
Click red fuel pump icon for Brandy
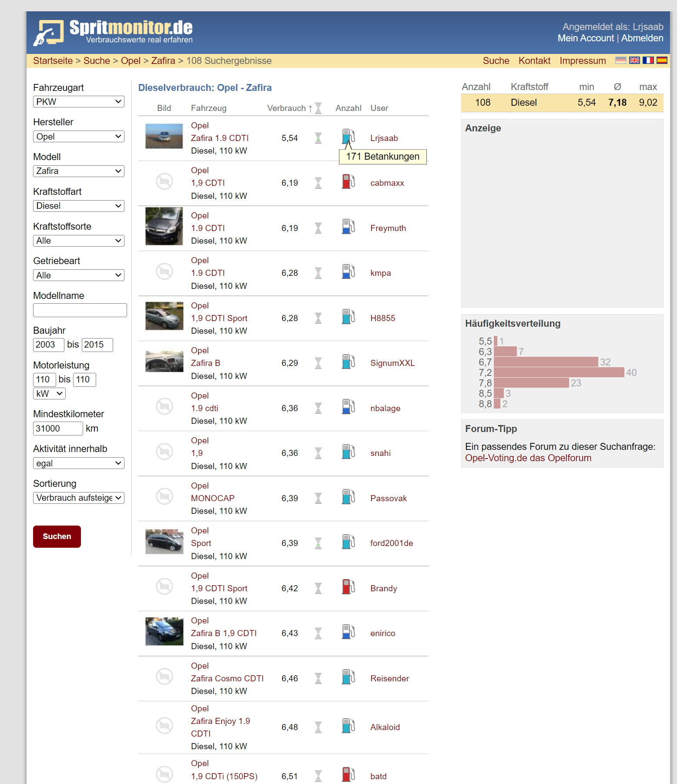tap(349, 586)
